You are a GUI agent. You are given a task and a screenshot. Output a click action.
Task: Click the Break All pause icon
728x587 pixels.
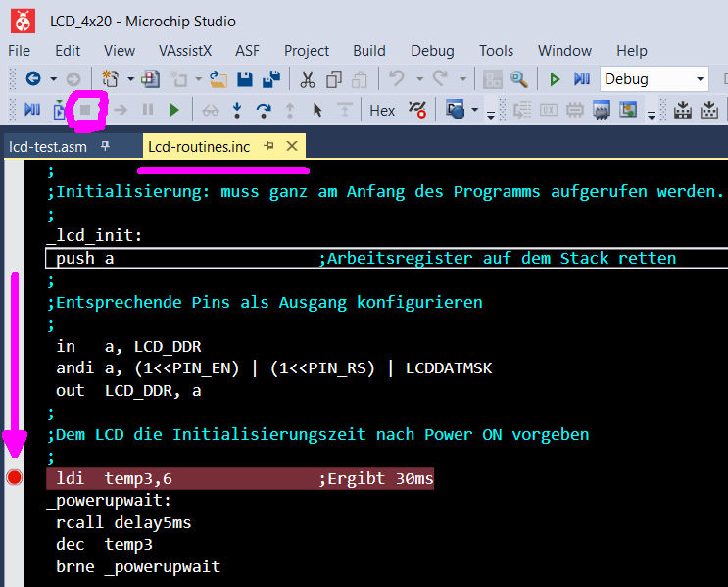(x=148, y=110)
